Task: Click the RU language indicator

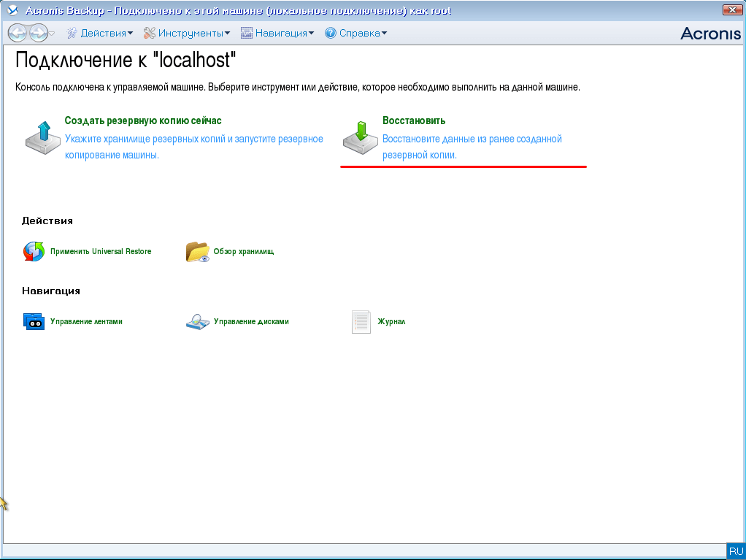Action: [735, 551]
